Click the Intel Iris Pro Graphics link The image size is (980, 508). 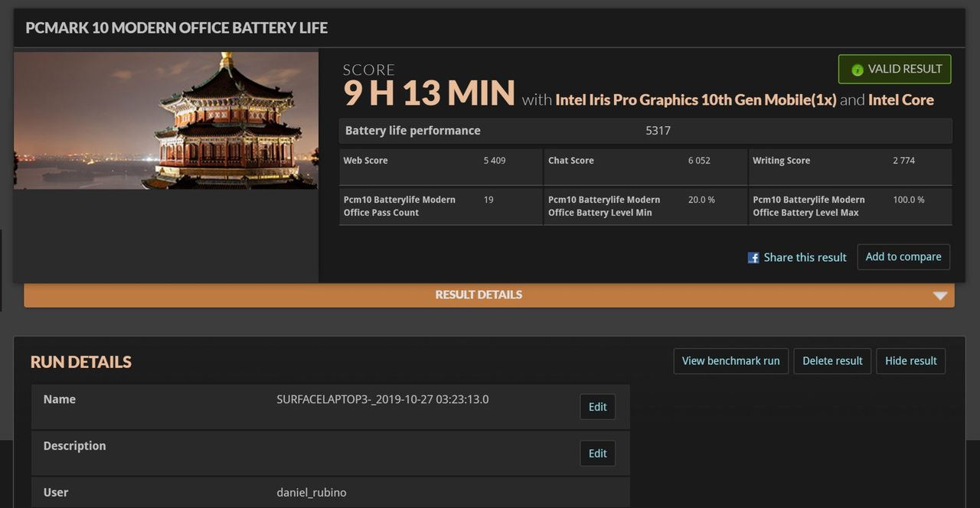click(x=696, y=100)
